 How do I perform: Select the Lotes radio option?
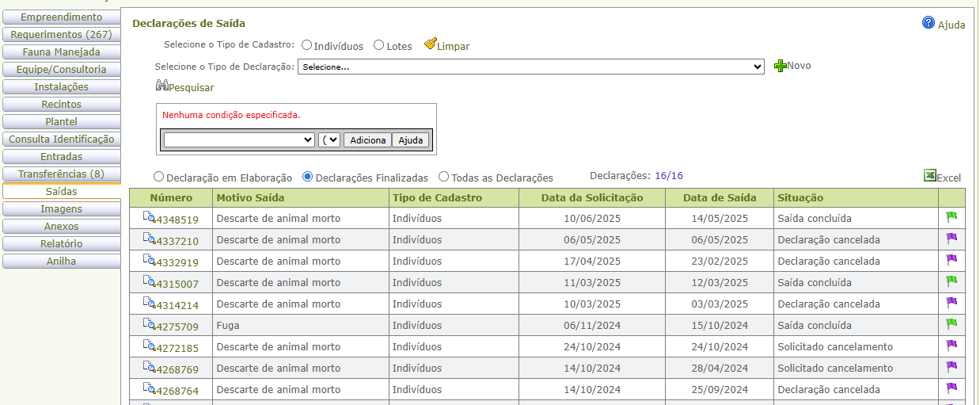[379, 46]
